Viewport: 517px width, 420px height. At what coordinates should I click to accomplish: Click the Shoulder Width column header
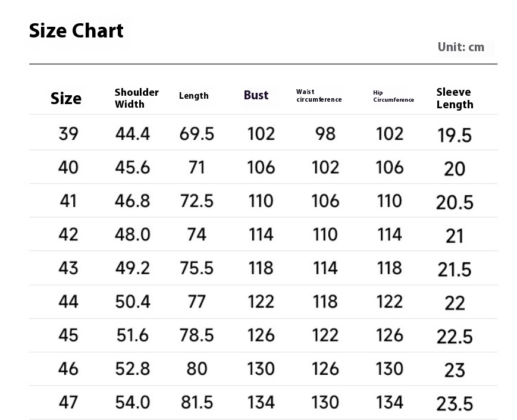coord(136,98)
